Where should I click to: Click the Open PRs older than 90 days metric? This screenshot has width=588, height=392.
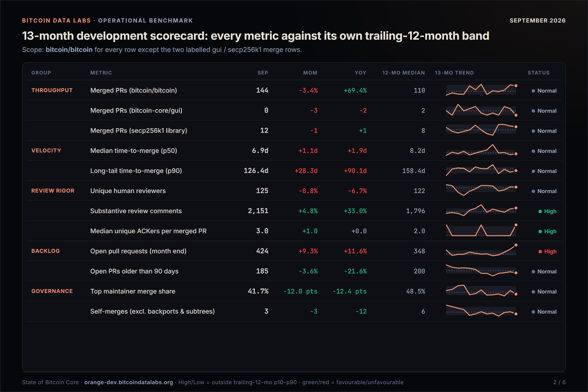(134, 271)
